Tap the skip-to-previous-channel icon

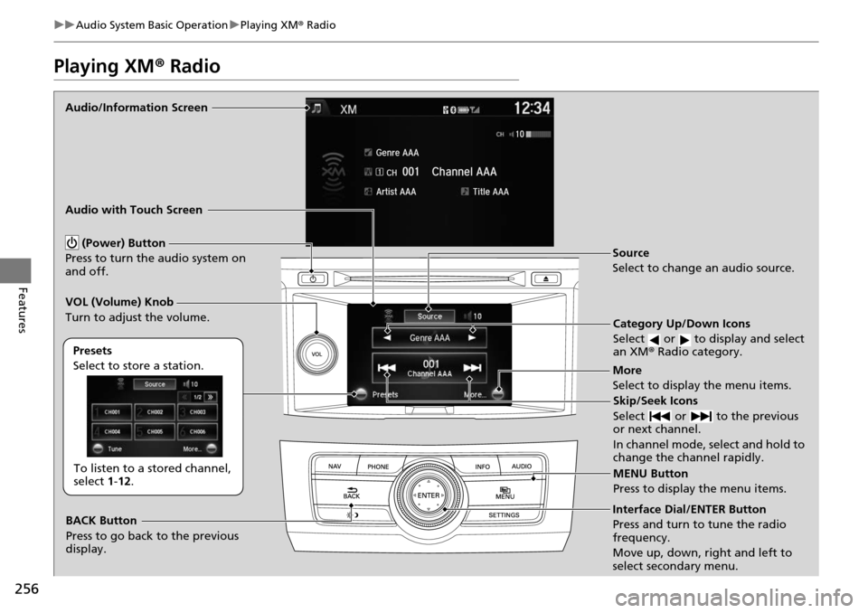point(386,368)
